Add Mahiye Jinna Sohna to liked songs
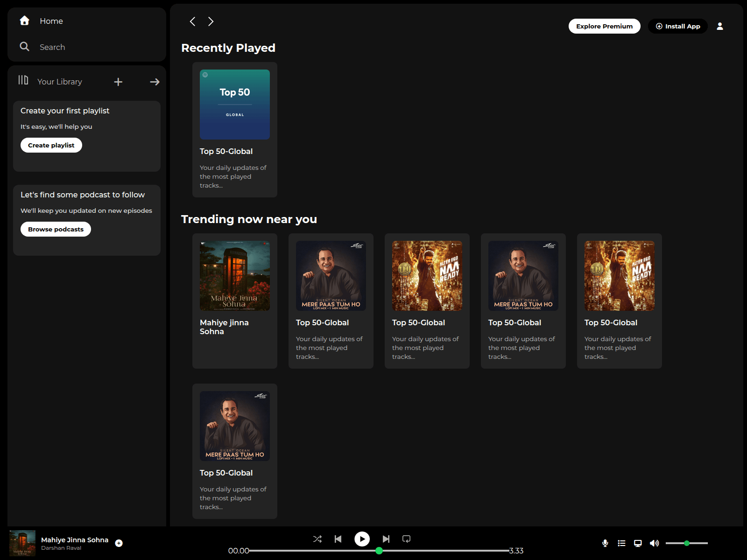The width and height of the screenshot is (747, 560). pyautogui.click(x=119, y=543)
